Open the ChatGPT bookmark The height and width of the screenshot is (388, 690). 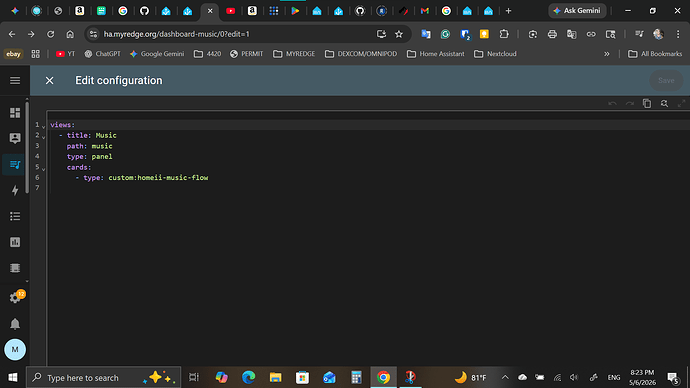tap(102, 54)
